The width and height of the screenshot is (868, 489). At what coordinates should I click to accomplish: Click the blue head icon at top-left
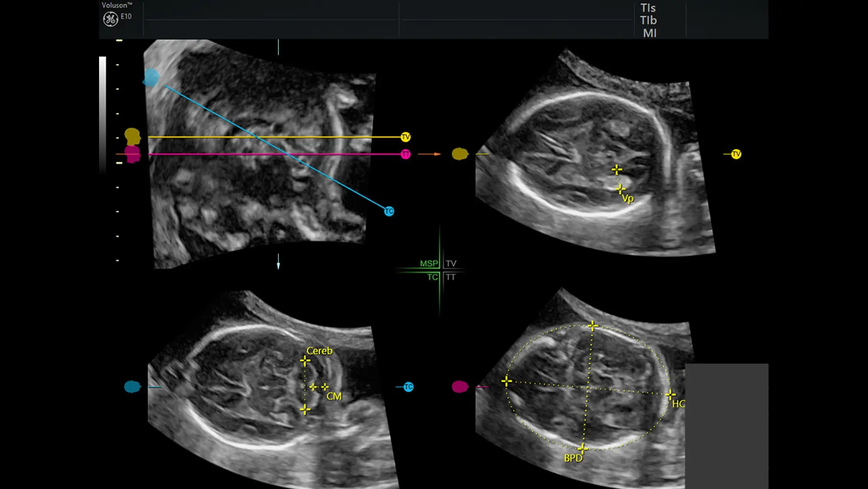coord(151,77)
